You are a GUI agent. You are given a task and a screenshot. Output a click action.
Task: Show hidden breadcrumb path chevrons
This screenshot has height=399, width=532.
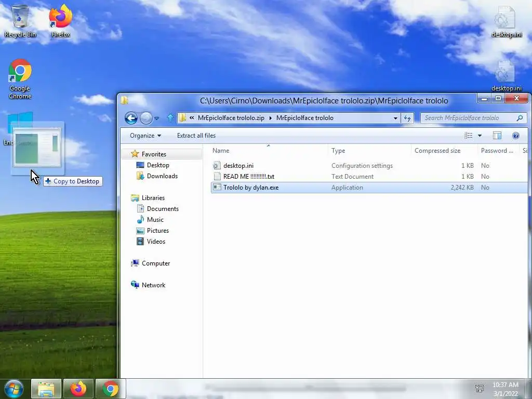tap(192, 118)
